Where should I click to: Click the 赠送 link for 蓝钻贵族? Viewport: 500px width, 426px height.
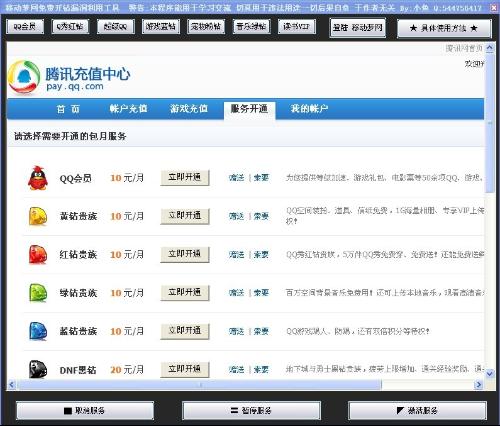(x=236, y=331)
